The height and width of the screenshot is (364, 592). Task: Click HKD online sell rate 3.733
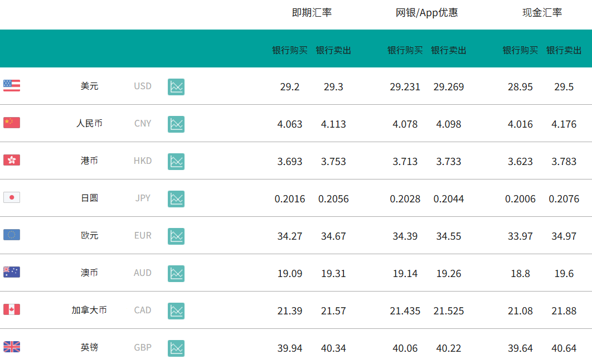[449, 162]
